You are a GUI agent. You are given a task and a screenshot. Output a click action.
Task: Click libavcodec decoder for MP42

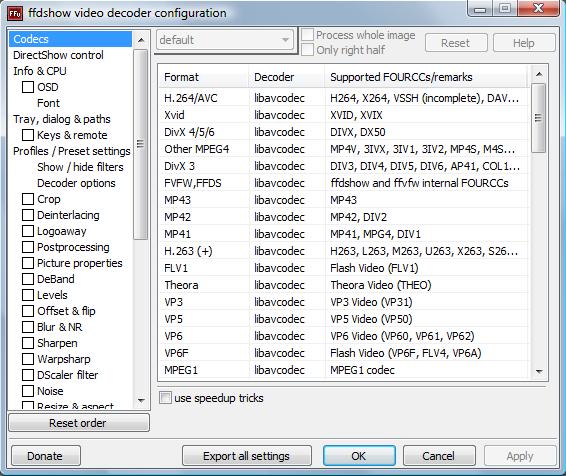[x=279, y=217]
